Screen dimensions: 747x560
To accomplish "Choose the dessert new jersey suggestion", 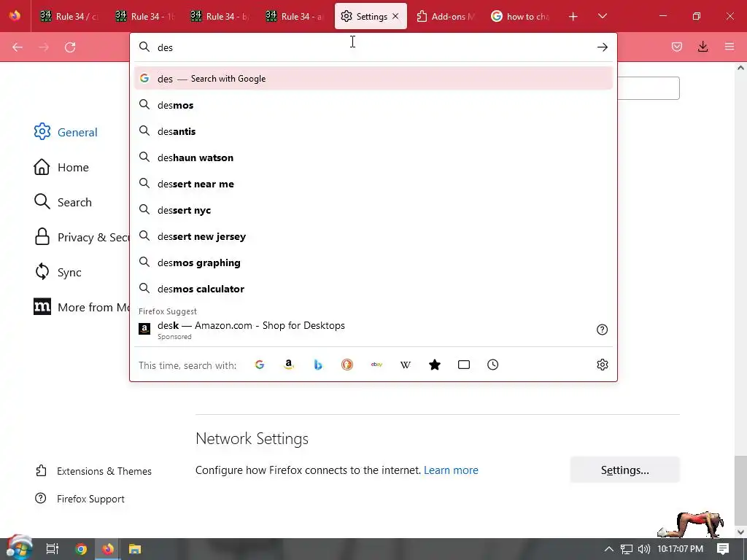I will tap(373, 236).
